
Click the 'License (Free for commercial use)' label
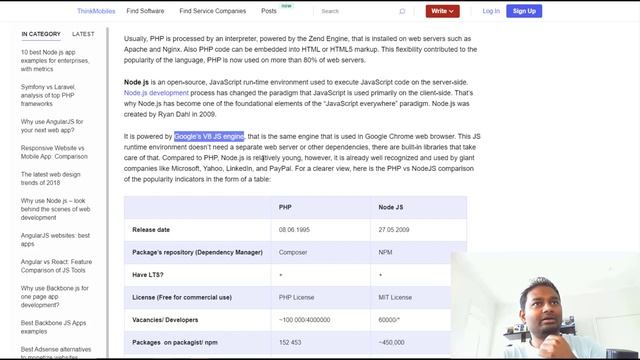click(182, 297)
